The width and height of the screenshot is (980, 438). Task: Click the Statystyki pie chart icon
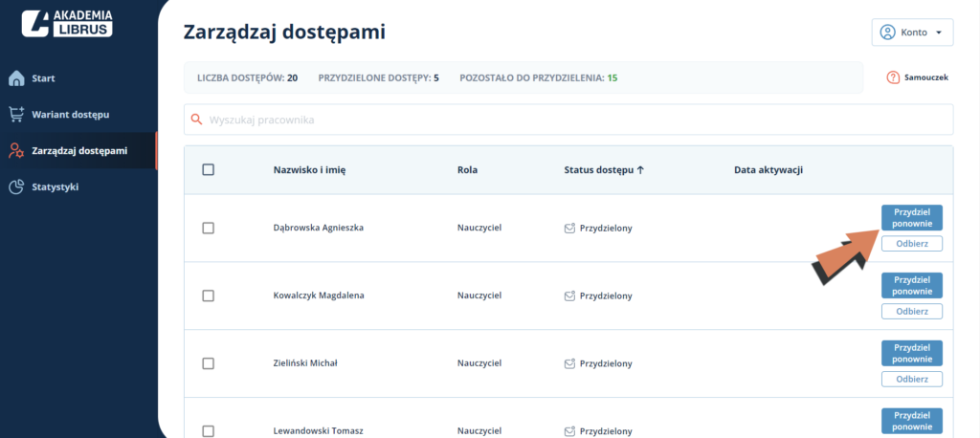(16, 186)
